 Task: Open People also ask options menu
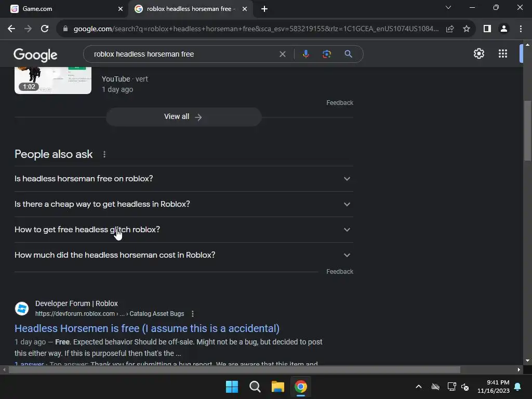pos(104,154)
